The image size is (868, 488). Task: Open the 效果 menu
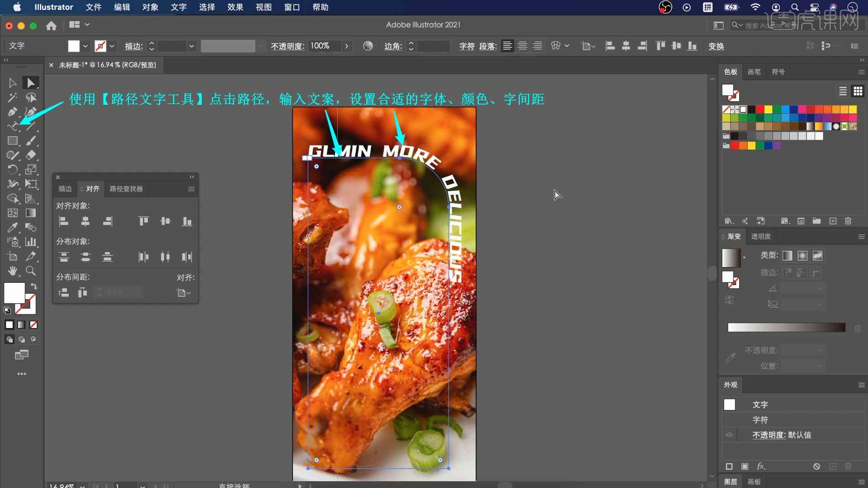235,7
